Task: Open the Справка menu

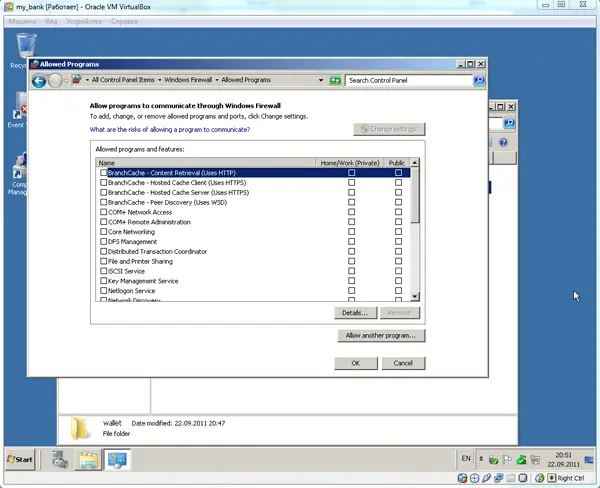Action: tap(124, 21)
